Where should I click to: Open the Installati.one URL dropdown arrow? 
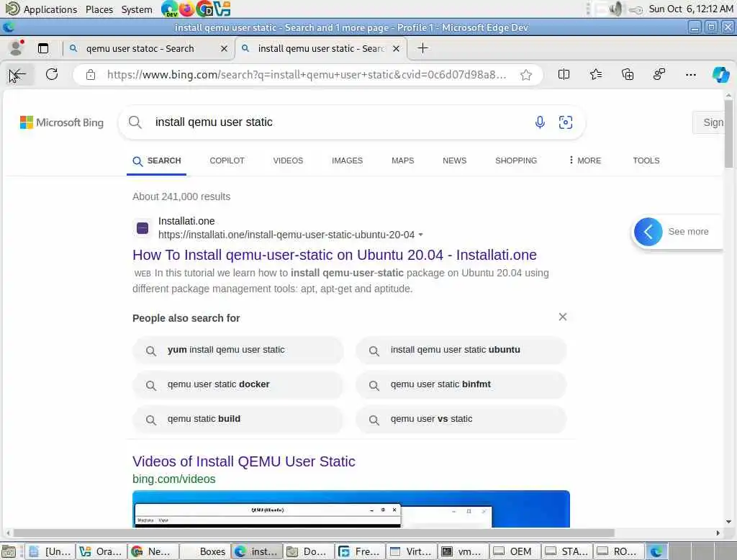pyautogui.click(x=420, y=235)
